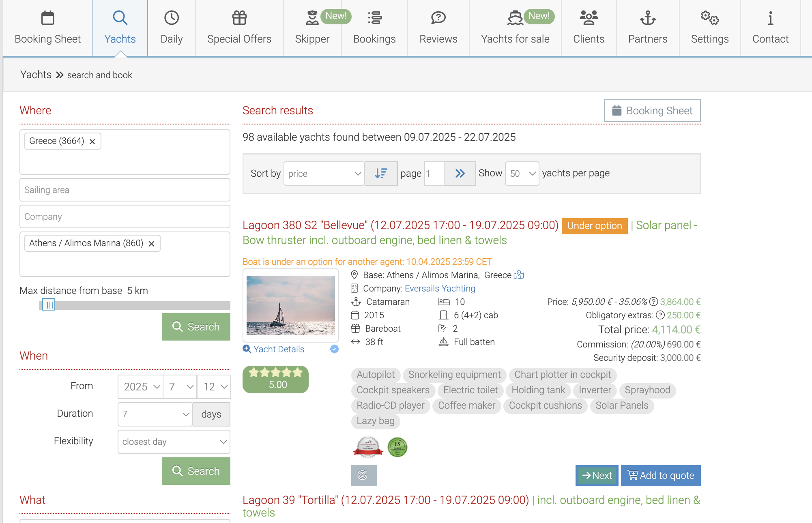Screen dimensions: 812x523
Task: Click the obligatory extras help icon
Action: pyautogui.click(x=660, y=315)
